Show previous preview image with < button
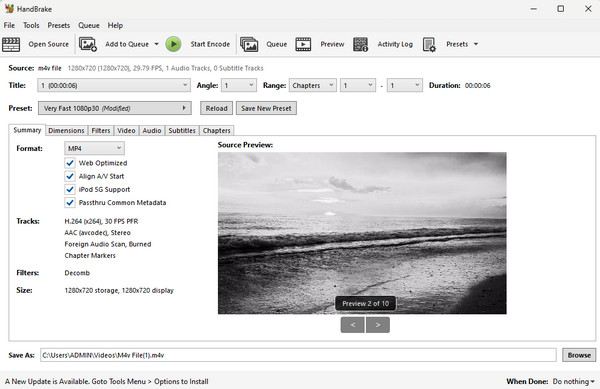The height and width of the screenshot is (389, 600). point(352,325)
